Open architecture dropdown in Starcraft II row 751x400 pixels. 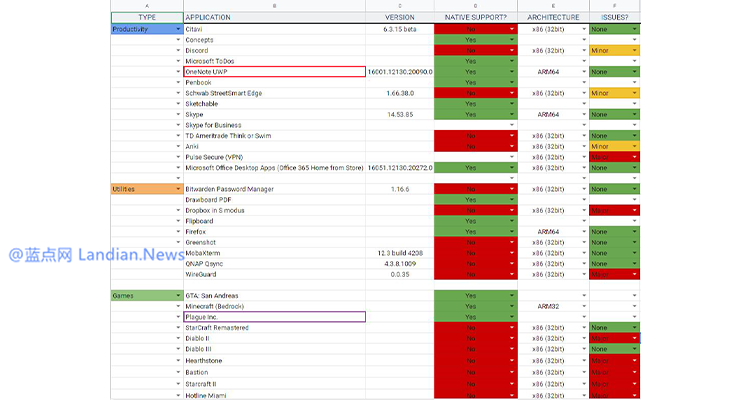(584, 384)
